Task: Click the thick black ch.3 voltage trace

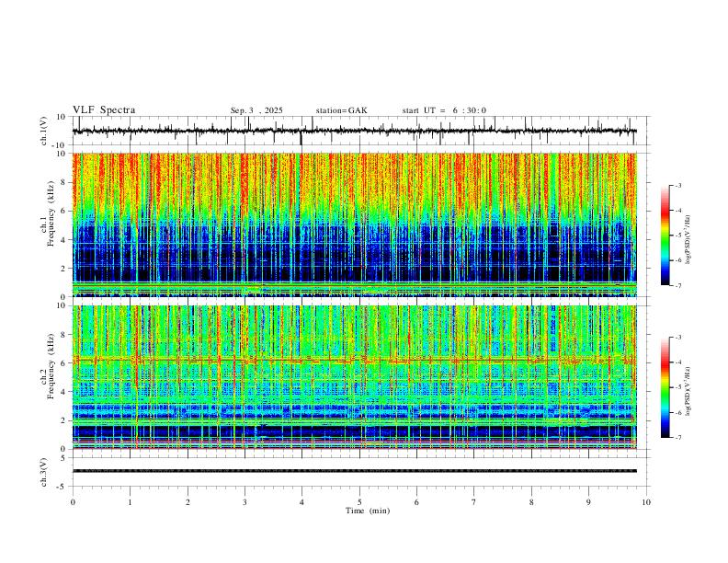Action: (355, 471)
